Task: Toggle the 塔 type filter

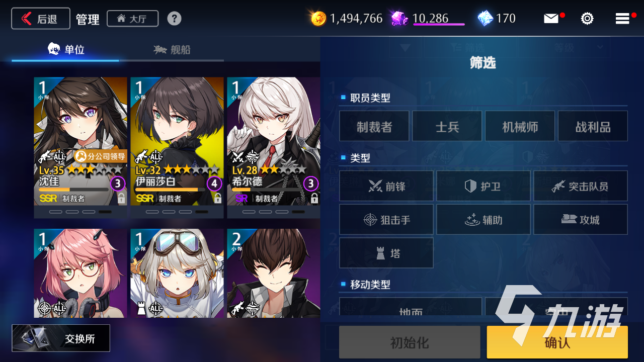Action: (x=386, y=253)
